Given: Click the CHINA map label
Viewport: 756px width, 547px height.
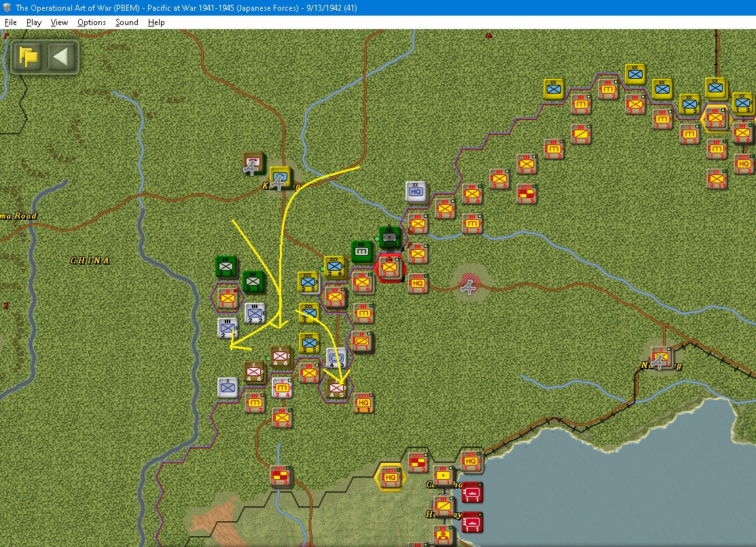Looking at the screenshot, I should (90, 260).
